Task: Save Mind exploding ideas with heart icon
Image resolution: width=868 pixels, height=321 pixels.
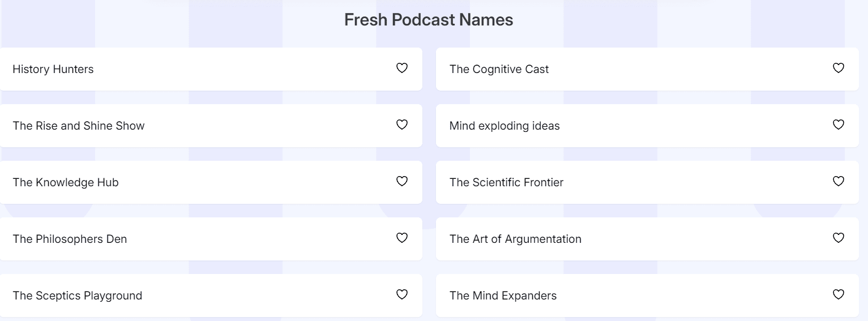Action: point(839,125)
